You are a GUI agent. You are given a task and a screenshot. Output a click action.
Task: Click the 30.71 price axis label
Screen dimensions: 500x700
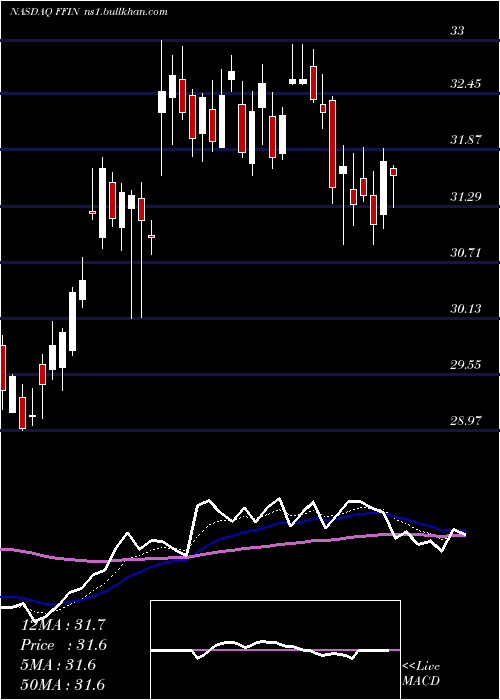(x=466, y=253)
